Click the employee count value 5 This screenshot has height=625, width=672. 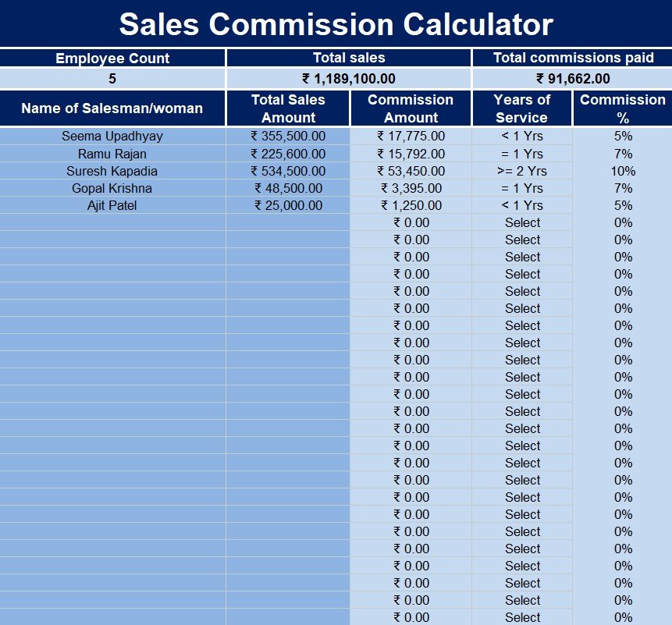112,78
